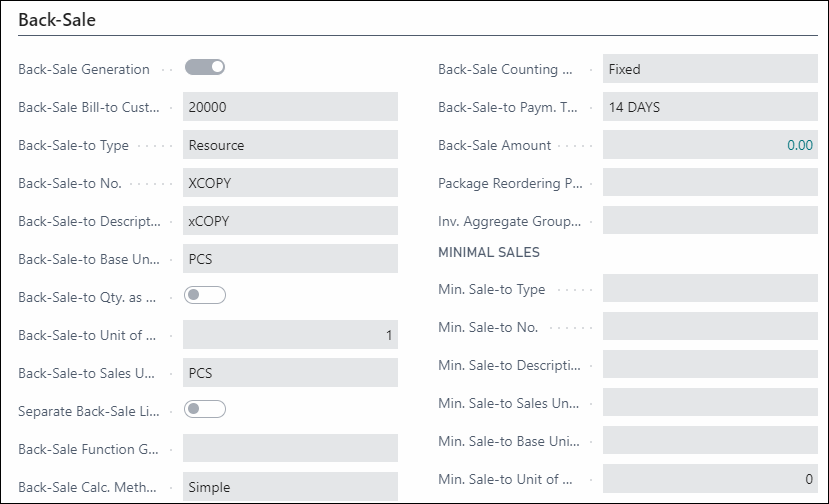Select the Back-Sale-to No. XCOPY field

pyautogui.click(x=290, y=183)
